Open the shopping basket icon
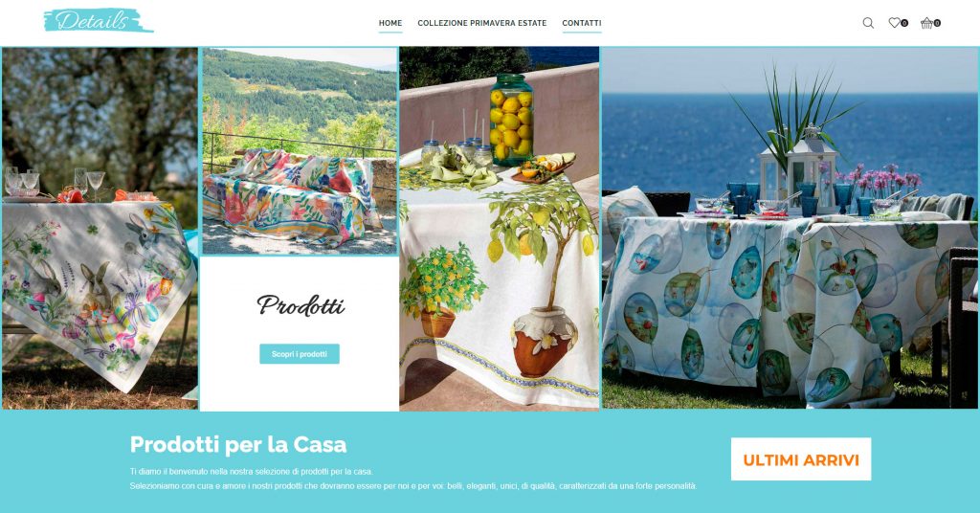The width and height of the screenshot is (980, 513). [x=926, y=23]
